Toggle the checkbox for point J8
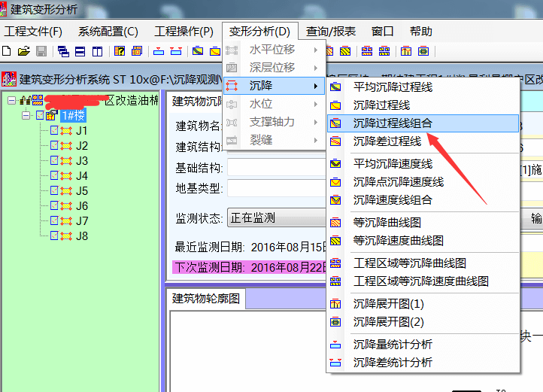The width and height of the screenshot is (543, 392). click(54, 236)
